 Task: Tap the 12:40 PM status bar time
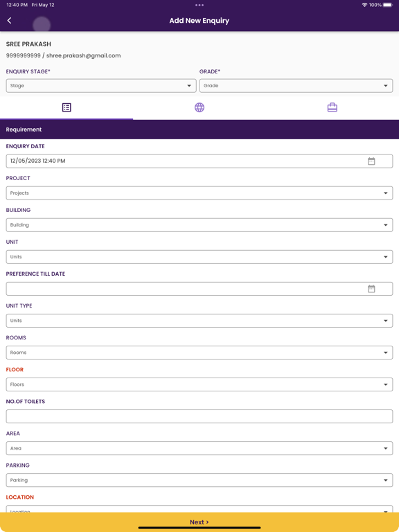pyautogui.click(x=17, y=5)
